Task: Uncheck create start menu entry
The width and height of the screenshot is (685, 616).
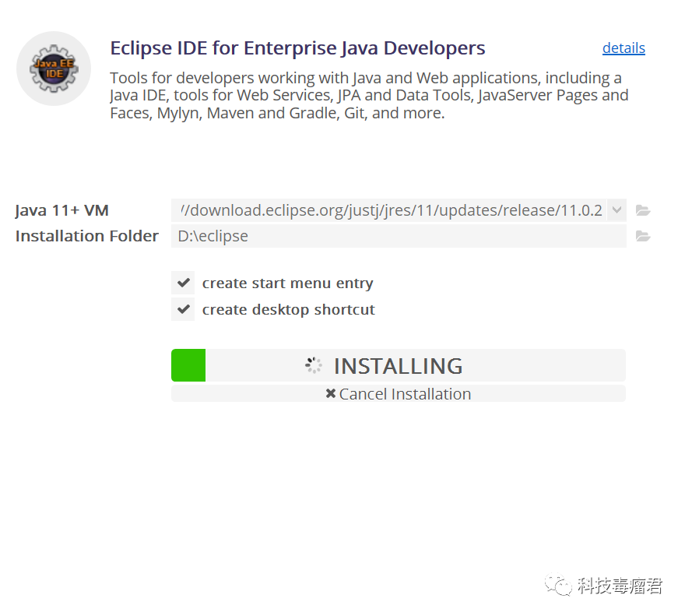Action: [x=183, y=283]
